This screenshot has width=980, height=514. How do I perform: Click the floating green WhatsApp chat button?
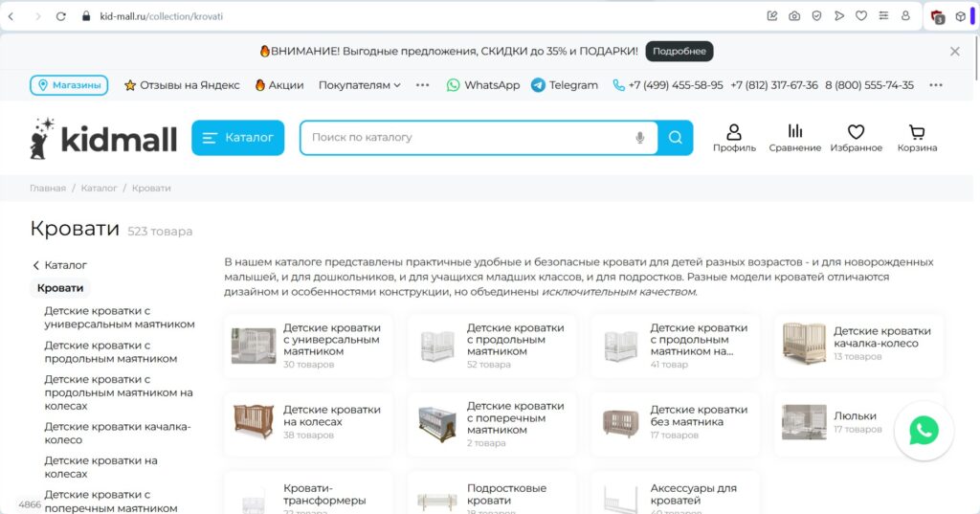pos(924,431)
